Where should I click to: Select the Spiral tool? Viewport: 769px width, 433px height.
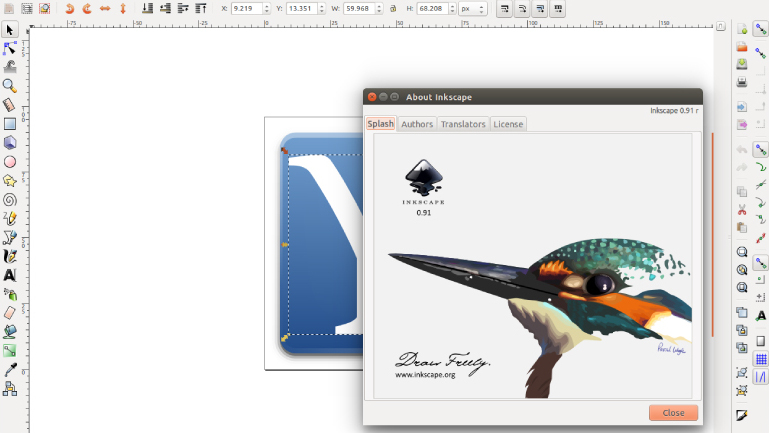click(x=9, y=200)
